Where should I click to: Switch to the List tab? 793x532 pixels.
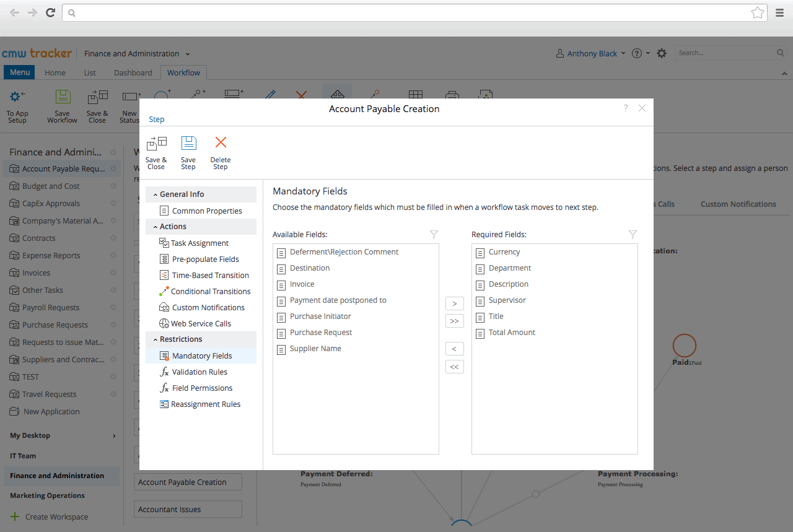(x=90, y=72)
